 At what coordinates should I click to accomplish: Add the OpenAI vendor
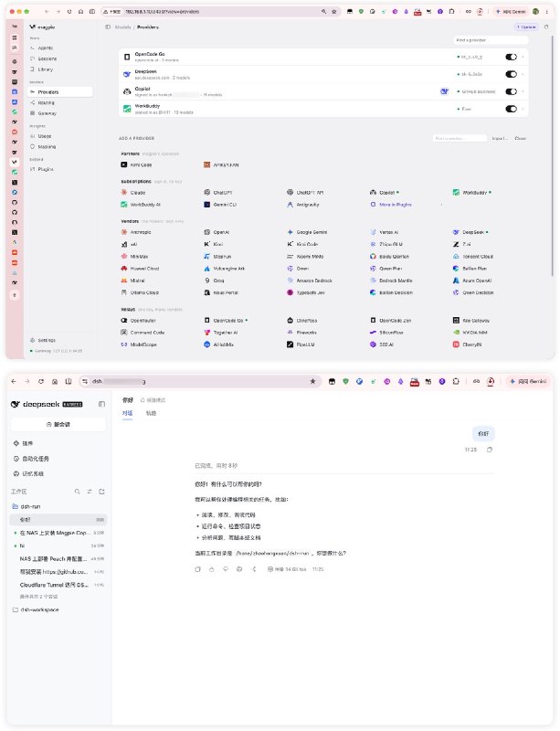tap(217, 232)
